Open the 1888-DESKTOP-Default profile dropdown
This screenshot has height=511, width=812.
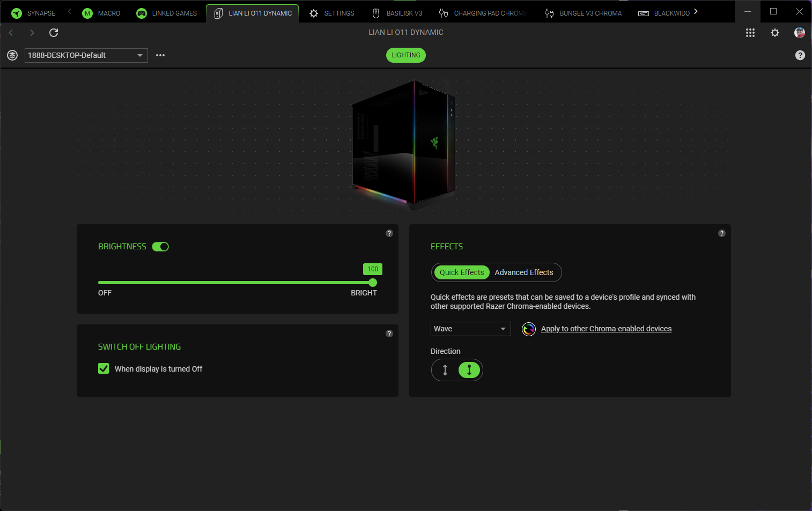[86, 55]
